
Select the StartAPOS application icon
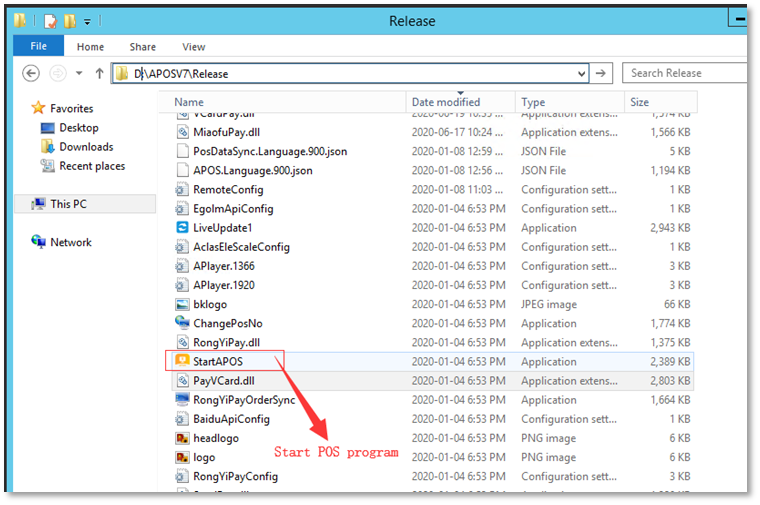(x=182, y=361)
